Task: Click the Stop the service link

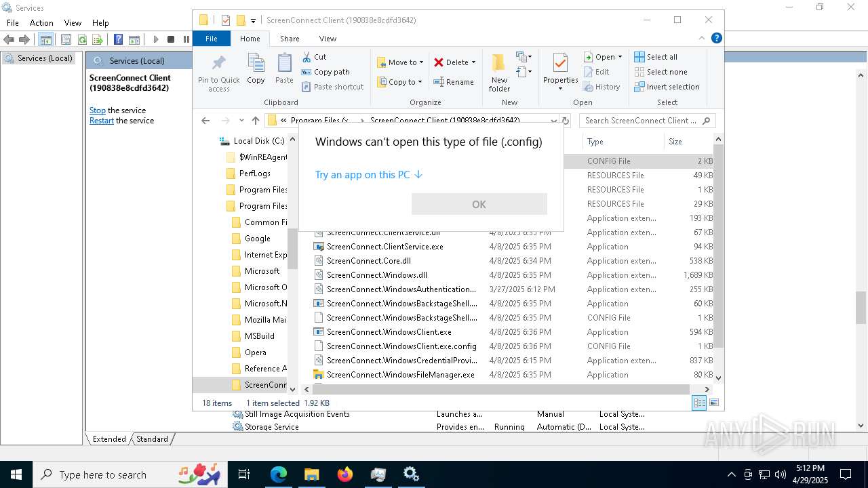Action: coord(98,110)
